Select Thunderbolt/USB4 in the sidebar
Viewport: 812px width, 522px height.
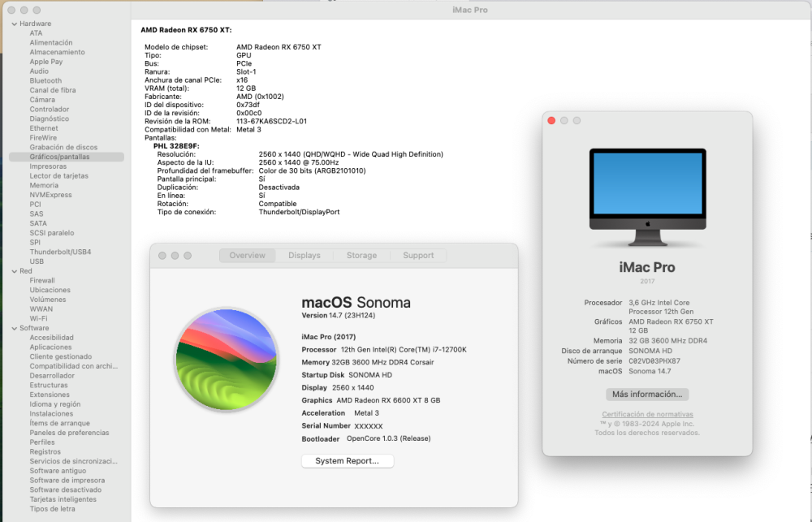point(60,252)
